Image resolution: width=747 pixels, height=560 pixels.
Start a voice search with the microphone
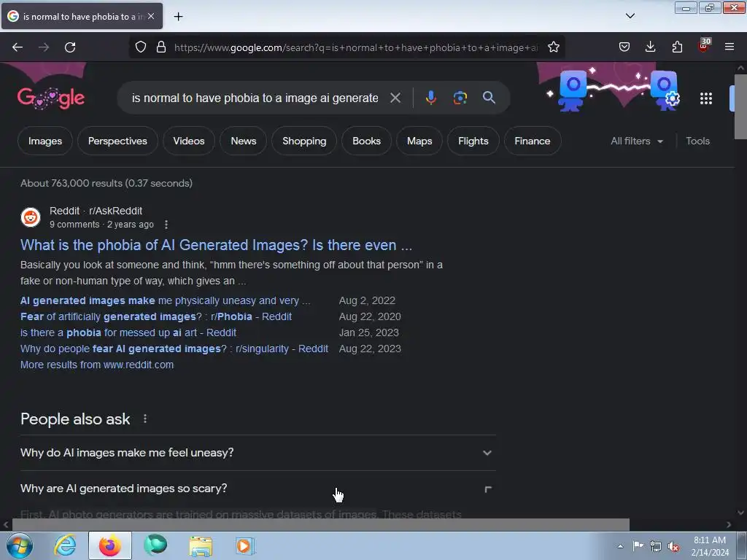point(430,98)
